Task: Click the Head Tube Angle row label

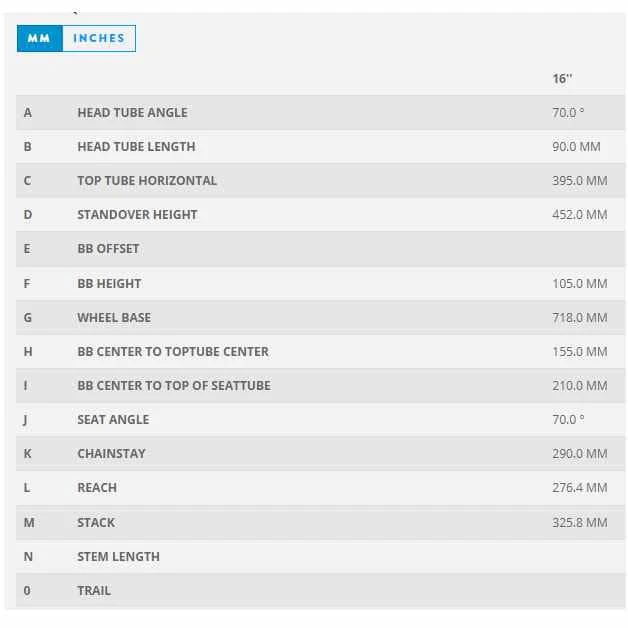Action: [132, 113]
